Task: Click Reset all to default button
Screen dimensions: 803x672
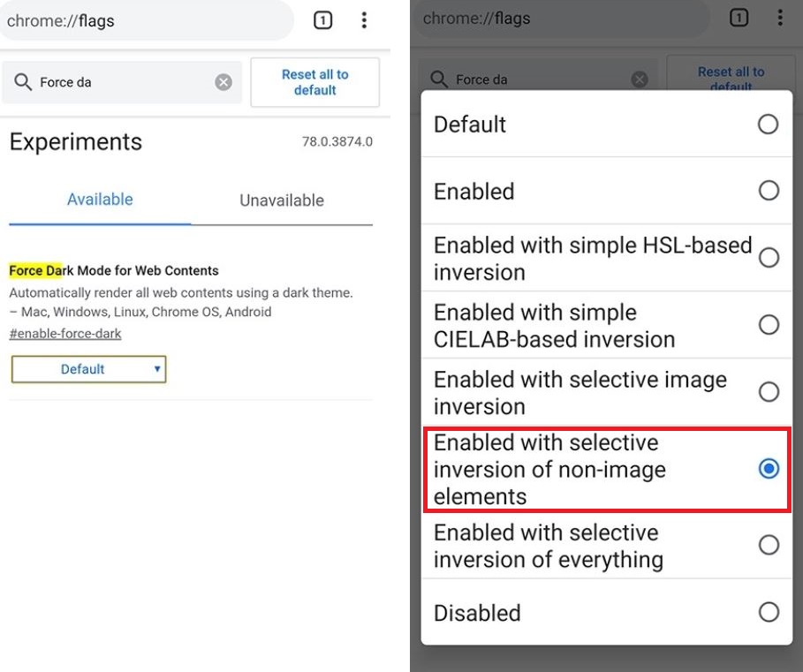Action: 315,82
